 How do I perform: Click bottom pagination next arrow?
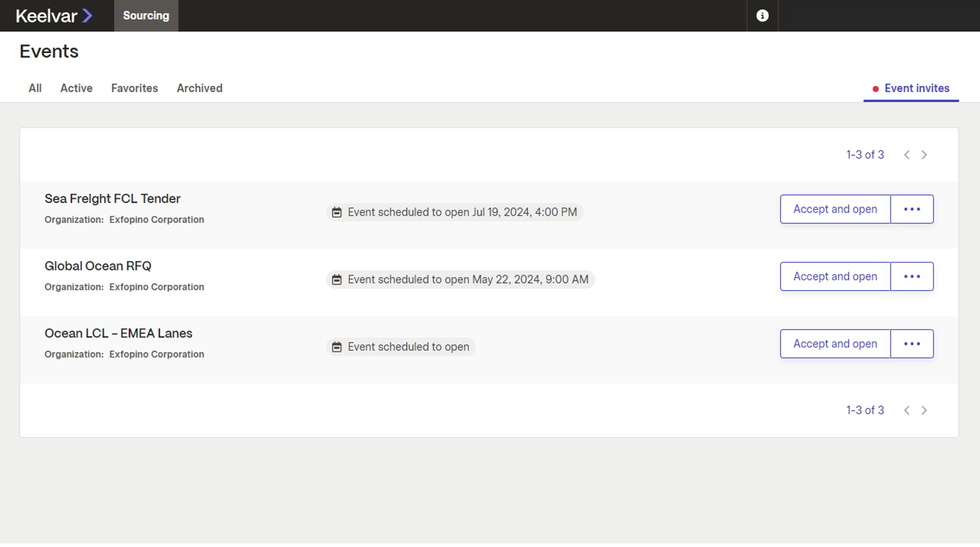click(x=924, y=411)
